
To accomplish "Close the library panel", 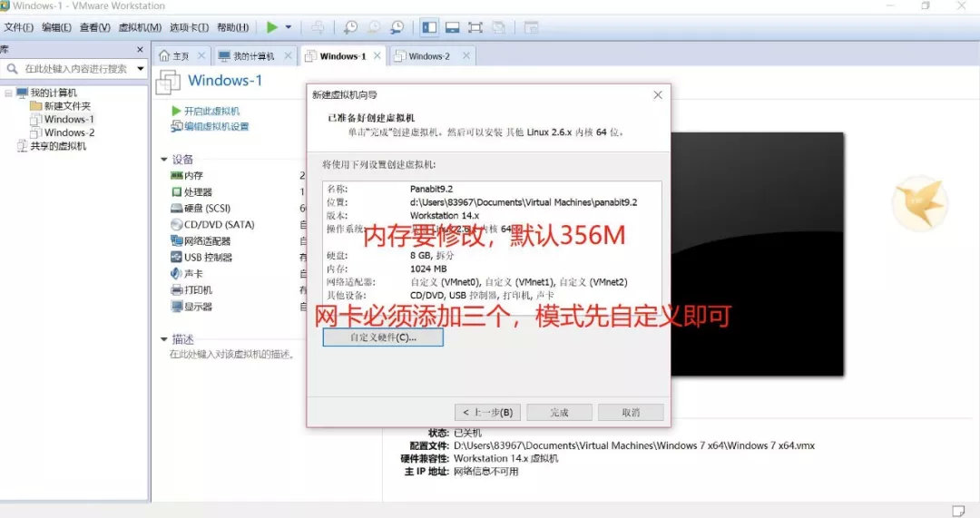I will click(140, 49).
